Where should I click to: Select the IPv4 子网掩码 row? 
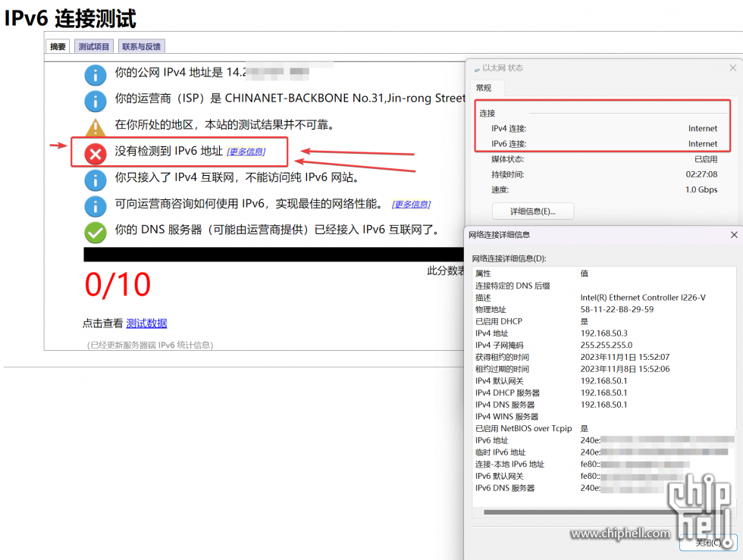[x=604, y=345]
